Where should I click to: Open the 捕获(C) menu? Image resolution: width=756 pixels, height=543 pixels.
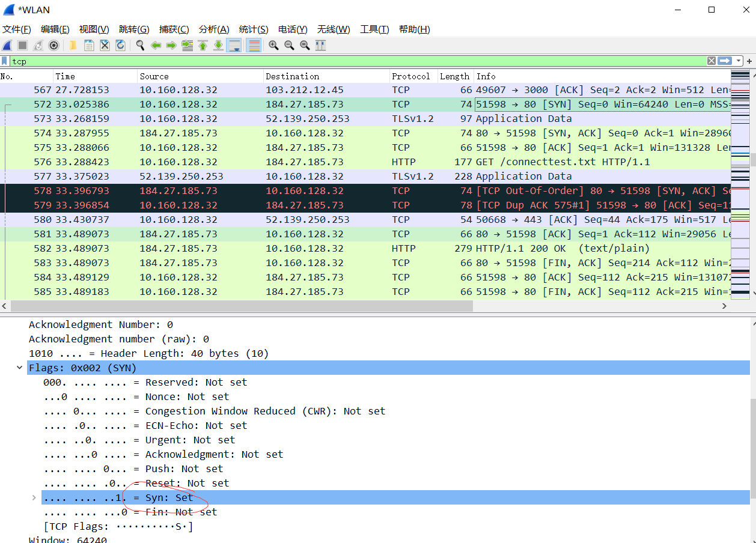tap(174, 29)
